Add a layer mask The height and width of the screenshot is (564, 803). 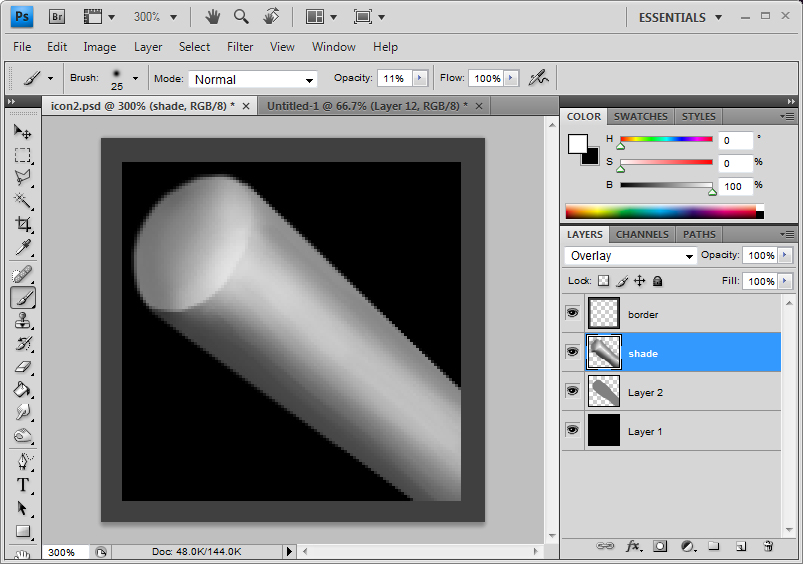coord(660,546)
